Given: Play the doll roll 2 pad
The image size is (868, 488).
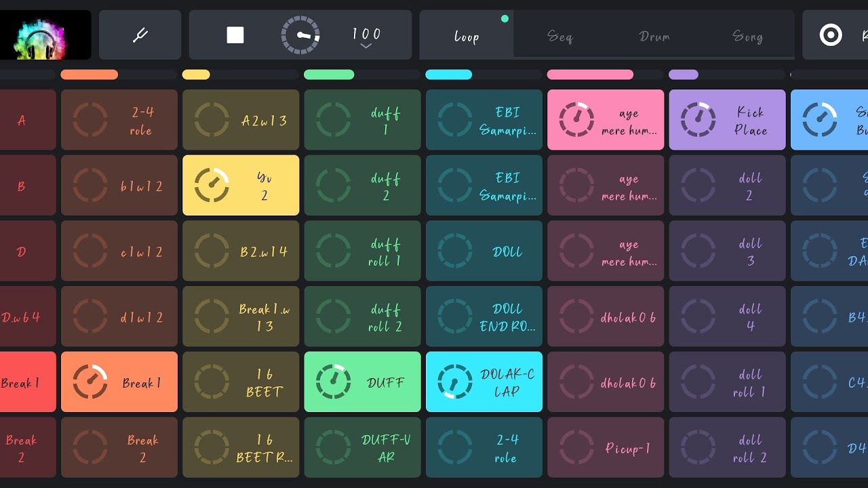Looking at the screenshot, I should 727,447.
